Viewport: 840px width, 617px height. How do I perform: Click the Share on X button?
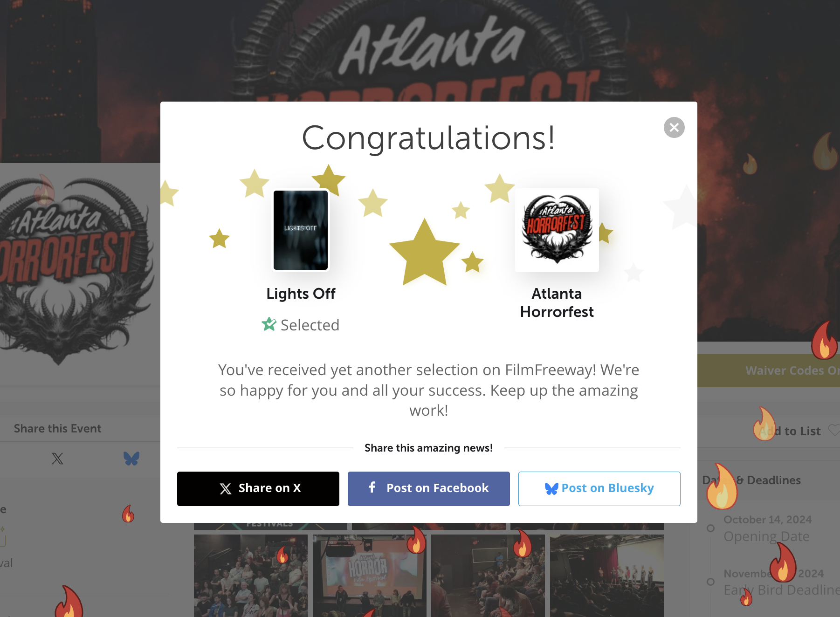click(258, 488)
